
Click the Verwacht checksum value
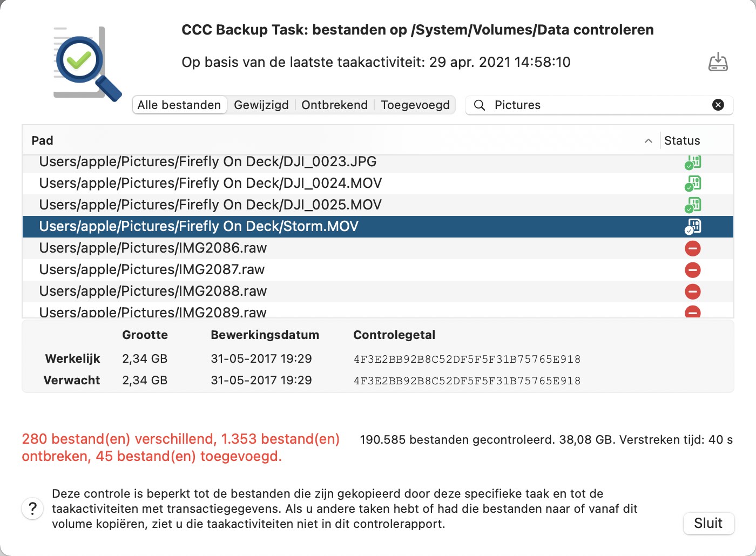coord(467,381)
